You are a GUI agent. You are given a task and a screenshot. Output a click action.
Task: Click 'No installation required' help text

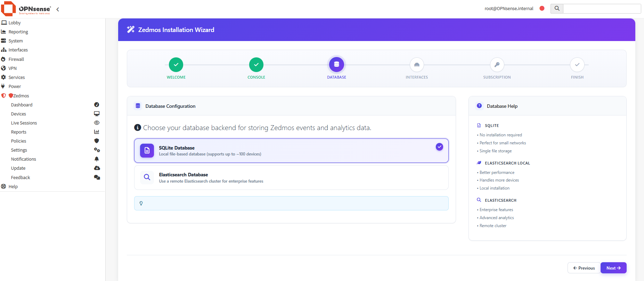click(x=500, y=135)
